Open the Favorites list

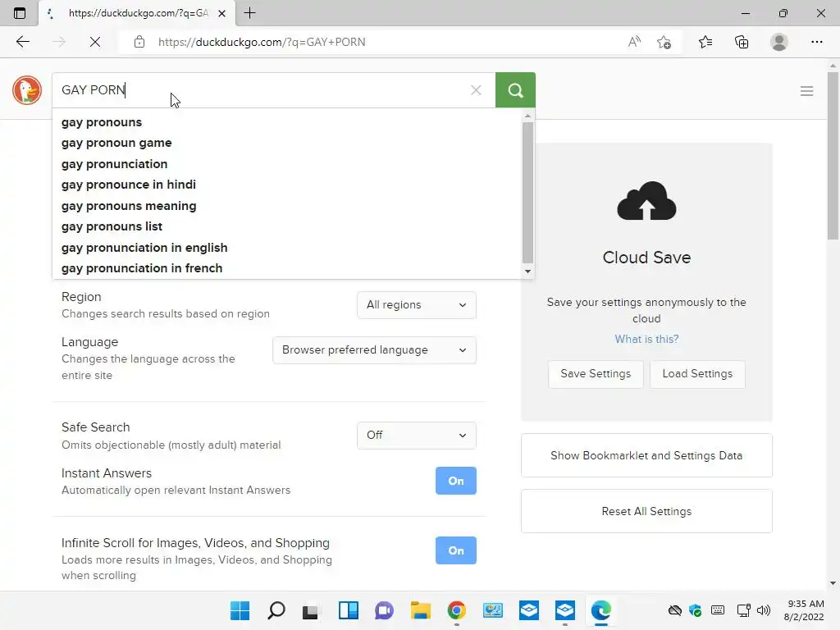(x=705, y=42)
